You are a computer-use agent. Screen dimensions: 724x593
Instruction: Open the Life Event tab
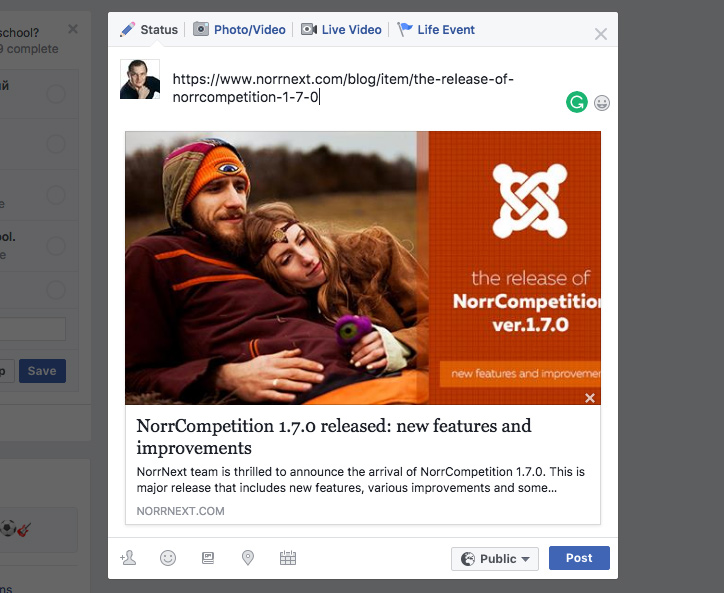point(436,30)
